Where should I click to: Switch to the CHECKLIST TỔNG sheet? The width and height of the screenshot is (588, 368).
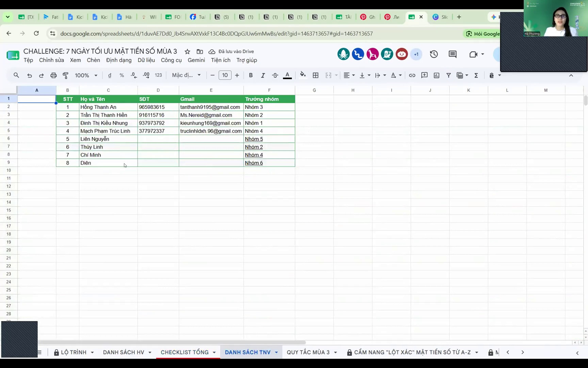[x=184, y=352]
